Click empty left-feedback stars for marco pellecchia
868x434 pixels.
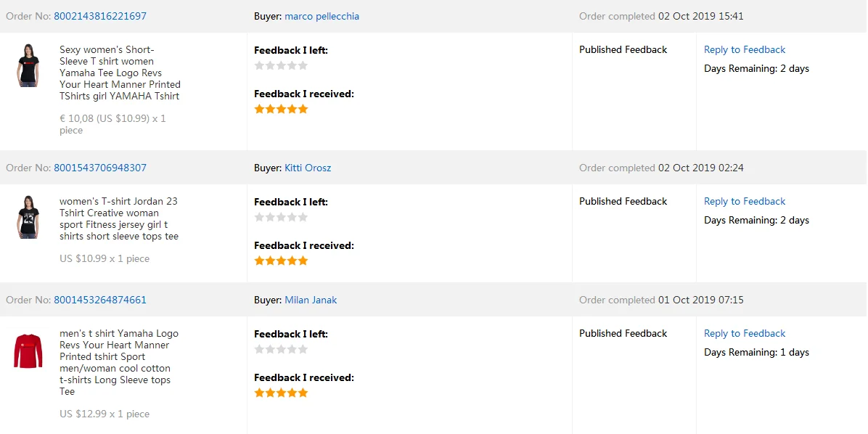[x=281, y=65]
